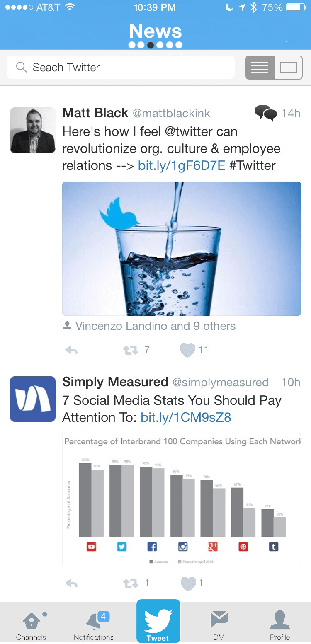Like Matt Black's tweet with heart
The width and height of the screenshot is (311, 644).
click(x=187, y=350)
